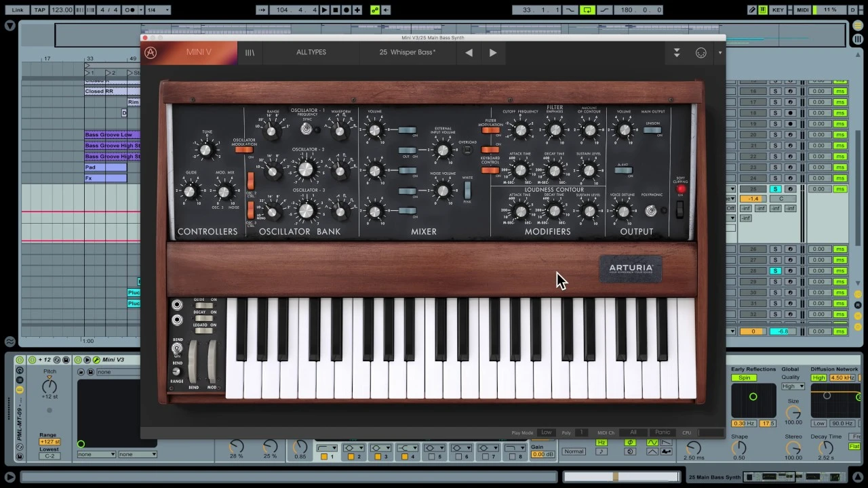The image size is (868, 488).
Task: Click the Panic button in Mini V
Action: 663,432
